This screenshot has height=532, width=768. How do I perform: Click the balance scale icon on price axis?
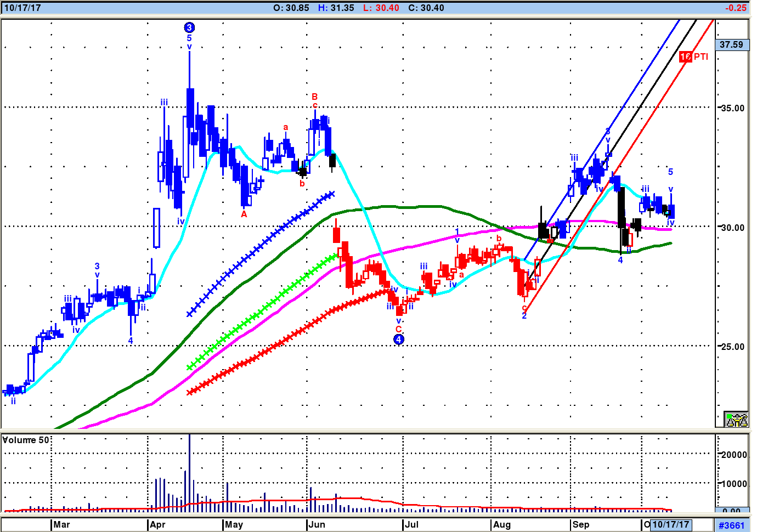[736, 420]
